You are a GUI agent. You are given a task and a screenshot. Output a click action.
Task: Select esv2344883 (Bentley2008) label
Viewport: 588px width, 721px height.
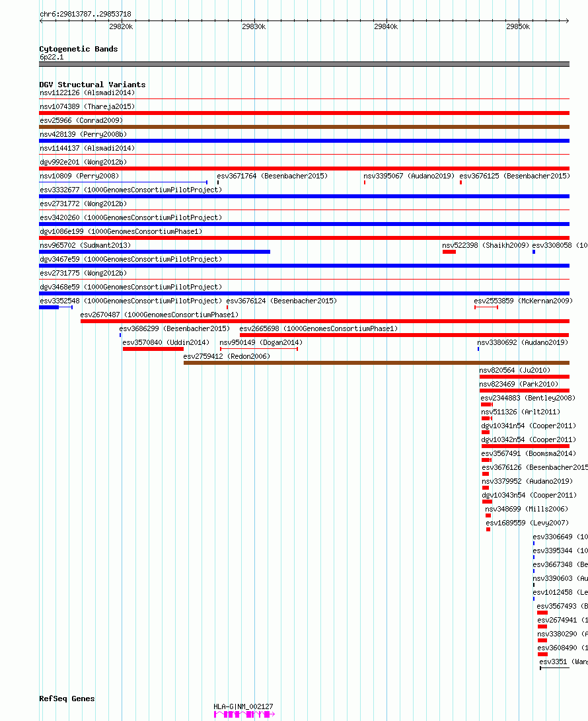[x=528, y=398]
